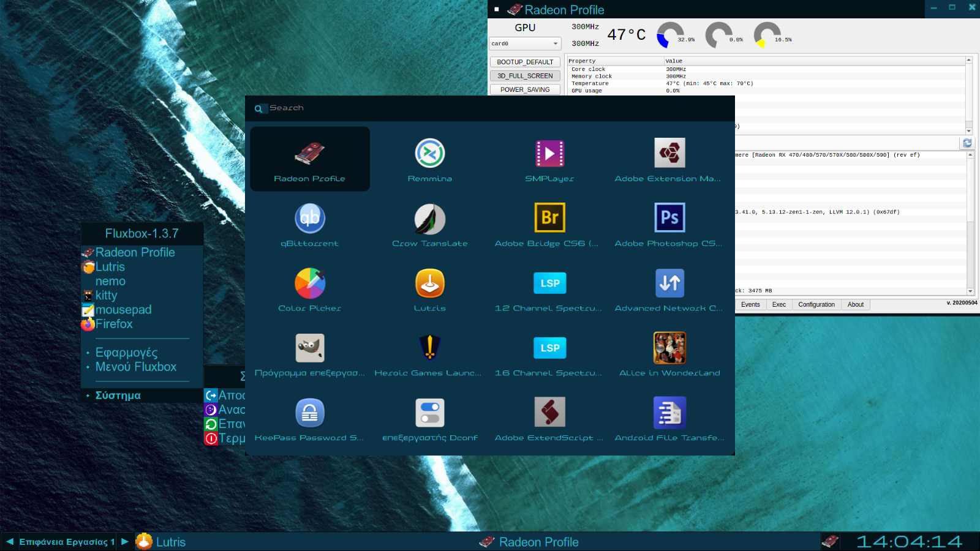Screen dimensions: 980x551
Task: Open Crow Translate application
Action: pyautogui.click(x=430, y=224)
